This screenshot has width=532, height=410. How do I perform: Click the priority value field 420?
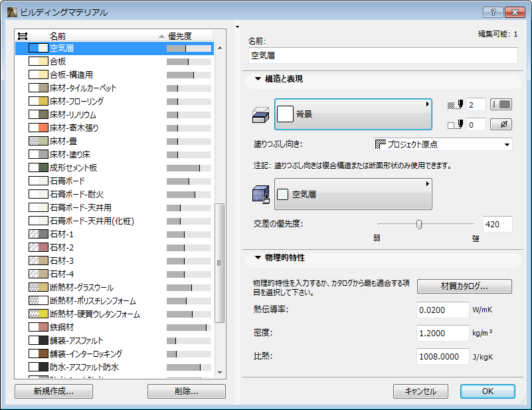(x=497, y=225)
